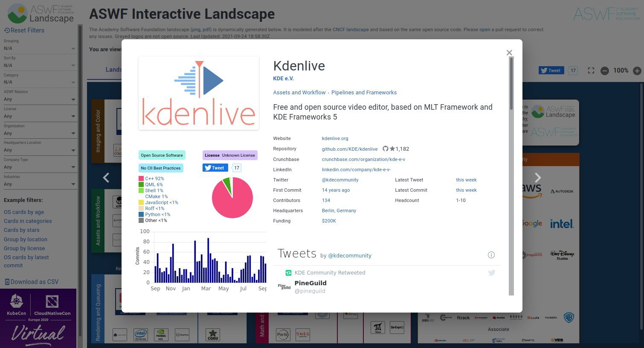The width and height of the screenshot is (644, 348).
Task: Click the Open Source Software tag
Action: 162,155
